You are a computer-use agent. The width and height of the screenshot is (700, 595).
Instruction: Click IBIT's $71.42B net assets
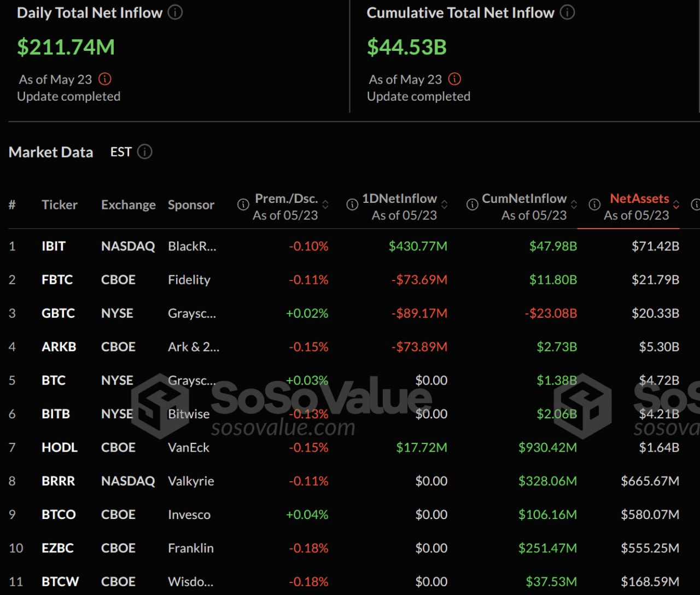tap(655, 246)
